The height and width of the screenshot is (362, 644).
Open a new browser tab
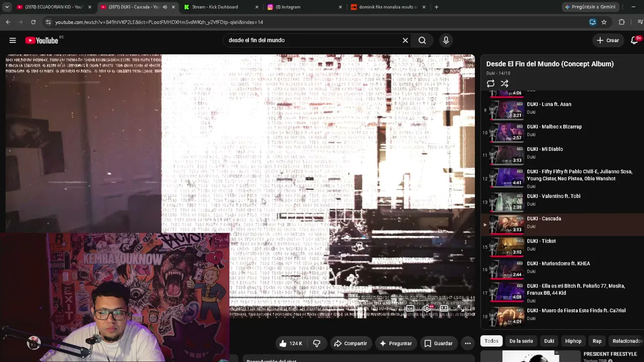[436, 7]
